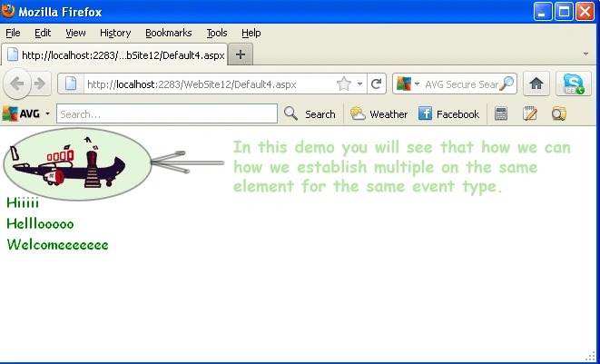The height and width of the screenshot is (364, 600).
Task: Open the URL history dropdown arrow
Action: pyautogui.click(x=359, y=84)
